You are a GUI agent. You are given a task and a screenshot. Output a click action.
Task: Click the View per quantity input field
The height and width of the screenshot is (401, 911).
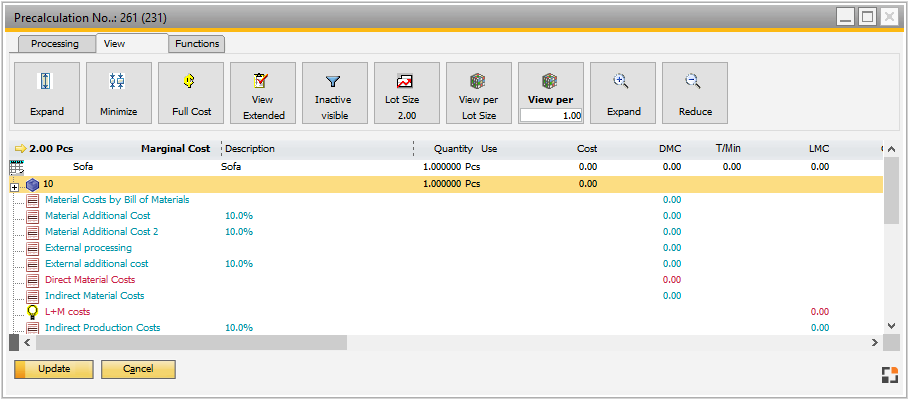click(x=550, y=116)
